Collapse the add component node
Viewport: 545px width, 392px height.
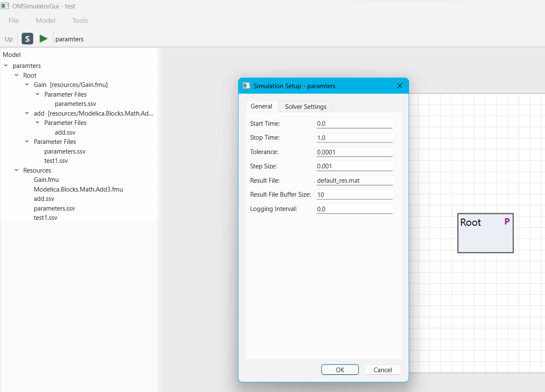coord(27,113)
